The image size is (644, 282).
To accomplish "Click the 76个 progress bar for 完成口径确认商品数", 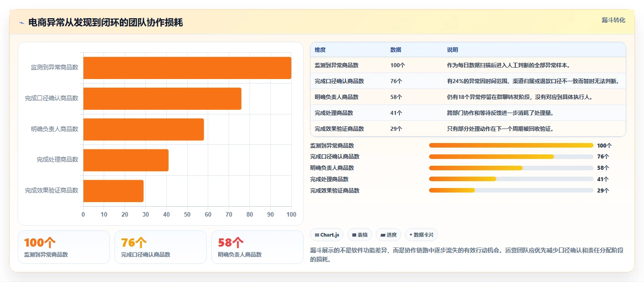I will pyautogui.click(x=511, y=157).
